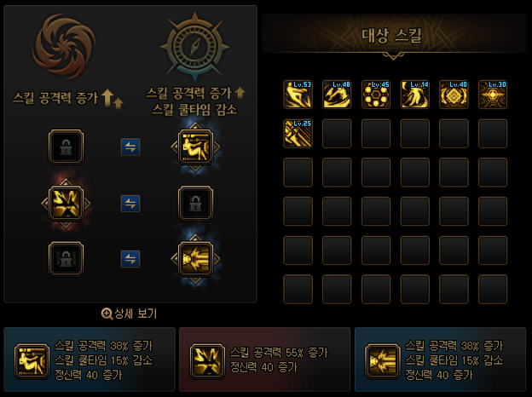Toggle the swap arrows in middle row
Screen dimensions: 532x397
(x=130, y=204)
